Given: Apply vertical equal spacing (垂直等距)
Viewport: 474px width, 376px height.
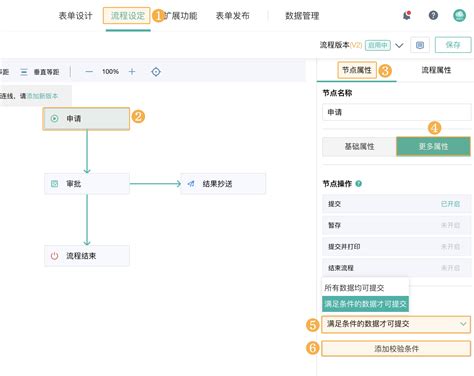Looking at the screenshot, I should (40, 72).
